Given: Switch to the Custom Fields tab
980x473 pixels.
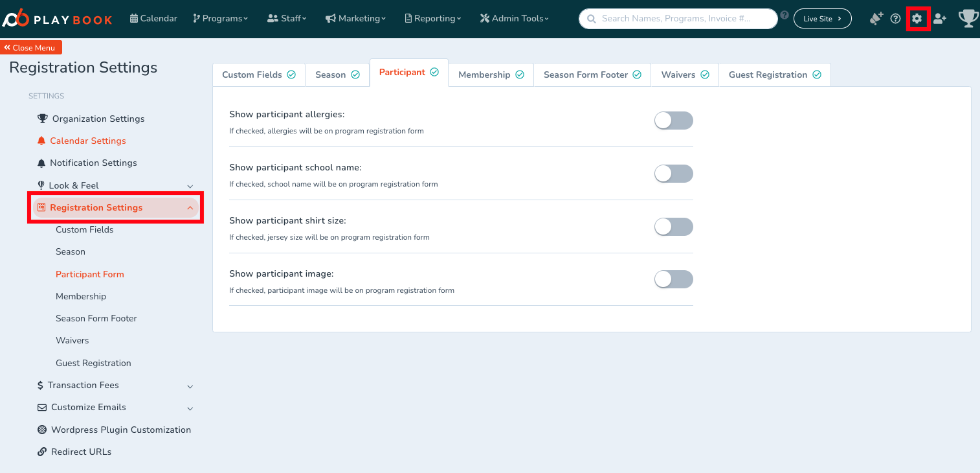Looking at the screenshot, I should [259, 75].
